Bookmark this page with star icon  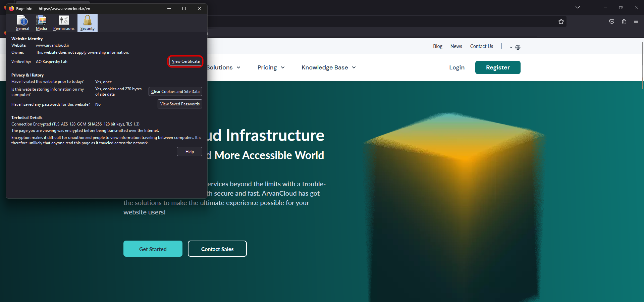pyautogui.click(x=561, y=22)
